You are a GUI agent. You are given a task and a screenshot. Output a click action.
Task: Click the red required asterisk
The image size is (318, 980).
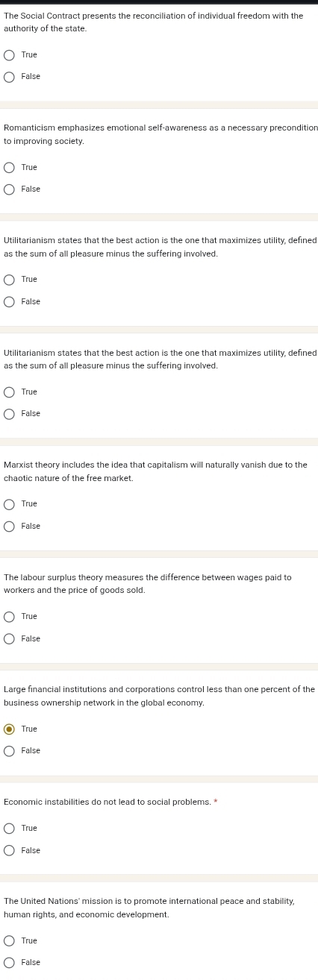[216, 802]
